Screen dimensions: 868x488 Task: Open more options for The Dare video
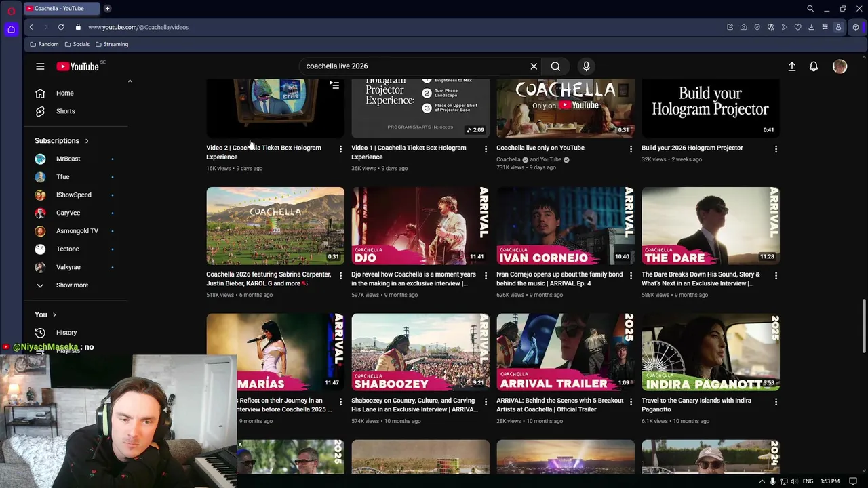[x=776, y=276]
